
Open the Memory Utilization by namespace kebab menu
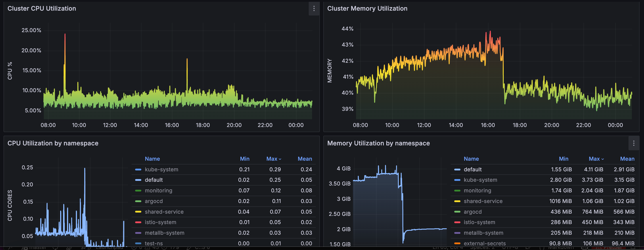click(634, 143)
